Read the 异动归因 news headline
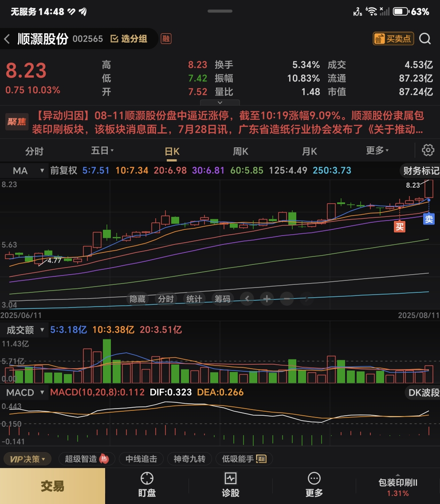This screenshot has width=440, height=504. click(x=228, y=122)
